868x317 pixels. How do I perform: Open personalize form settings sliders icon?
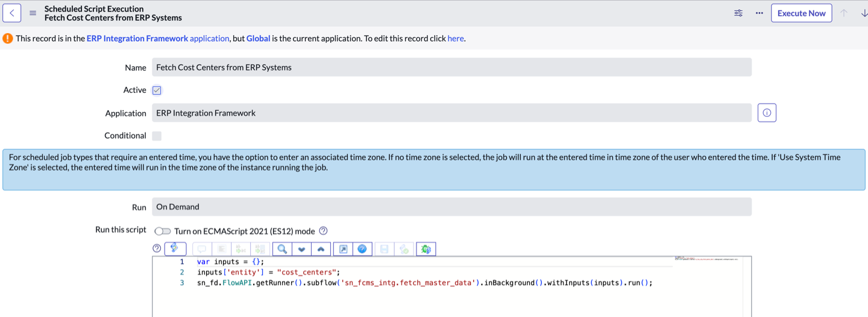pos(738,13)
